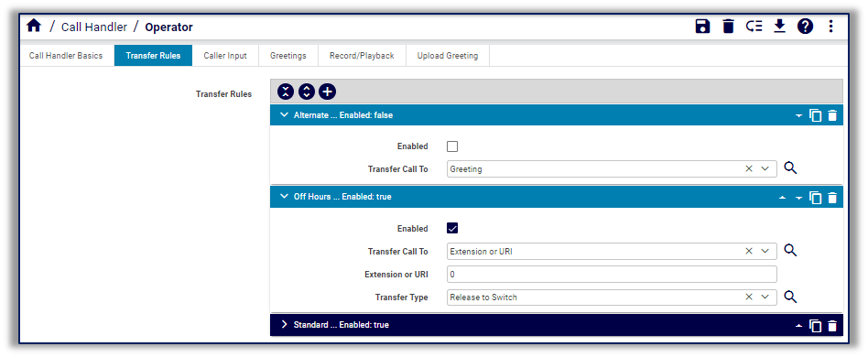Click the top toolbar Delete trash icon

[729, 26]
